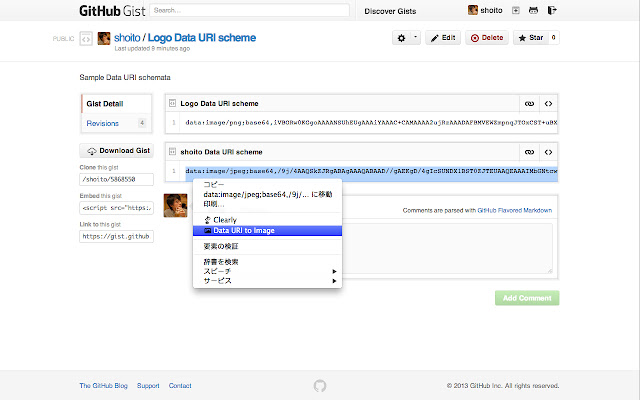This screenshot has width=640, height=400.
Task: Click permalink icon for Logo Data URI scheme
Action: [529, 104]
